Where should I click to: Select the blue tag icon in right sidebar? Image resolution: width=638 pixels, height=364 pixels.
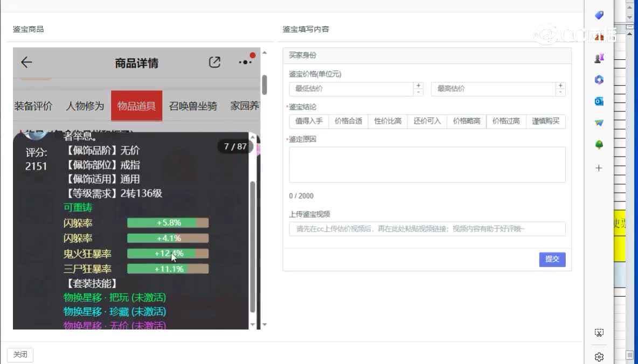click(599, 15)
